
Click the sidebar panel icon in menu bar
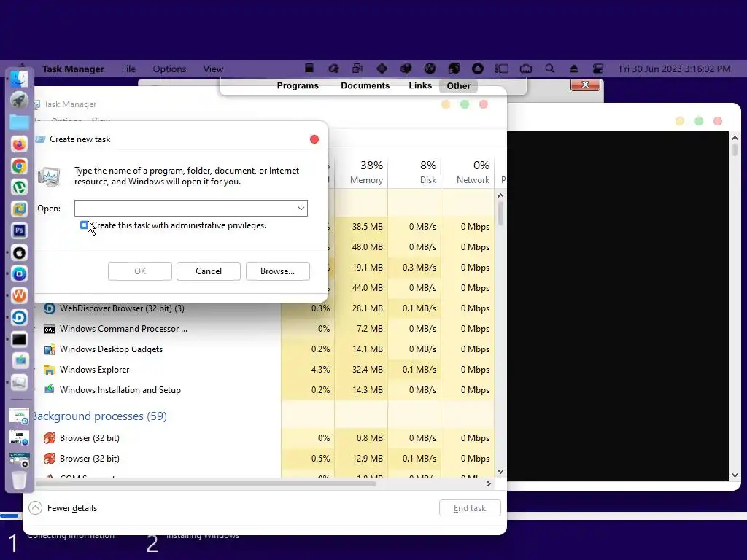tap(502, 69)
